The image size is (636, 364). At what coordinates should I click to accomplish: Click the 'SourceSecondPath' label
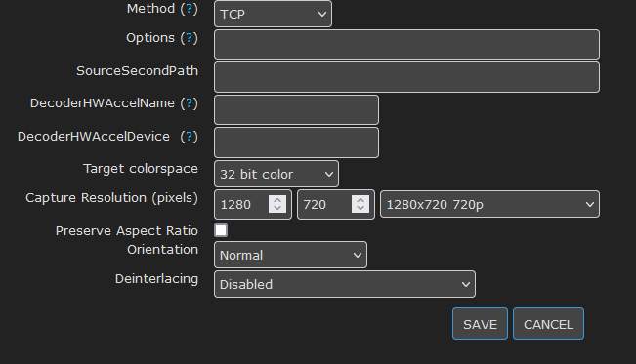click(x=138, y=71)
